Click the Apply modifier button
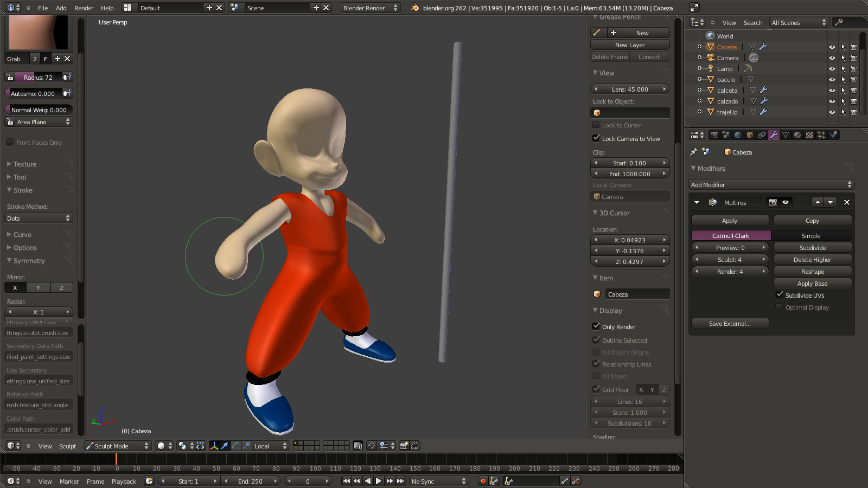The height and width of the screenshot is (488, 868). point(730,220)
